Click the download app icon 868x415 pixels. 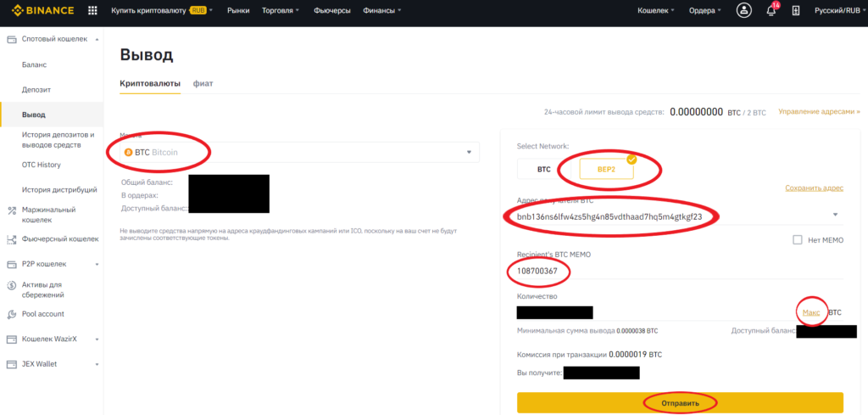[x=796, y=10]
